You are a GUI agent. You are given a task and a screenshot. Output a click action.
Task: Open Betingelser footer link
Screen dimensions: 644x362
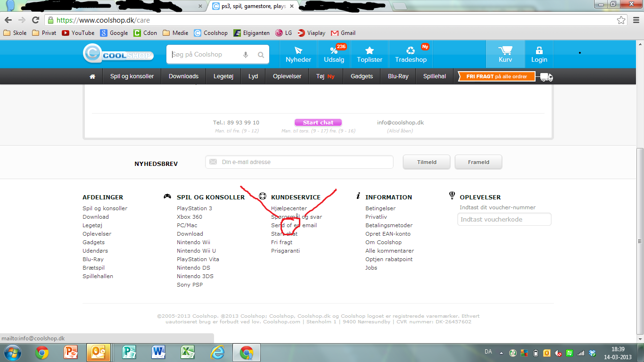click(x=380, y=208)
